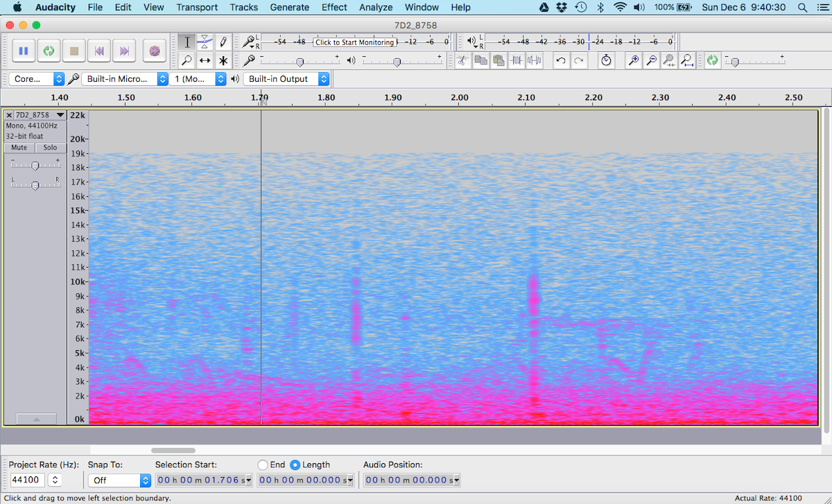Select the Length radio button
The width and height of the screenshot is (832, 504).
coord(295,464)
